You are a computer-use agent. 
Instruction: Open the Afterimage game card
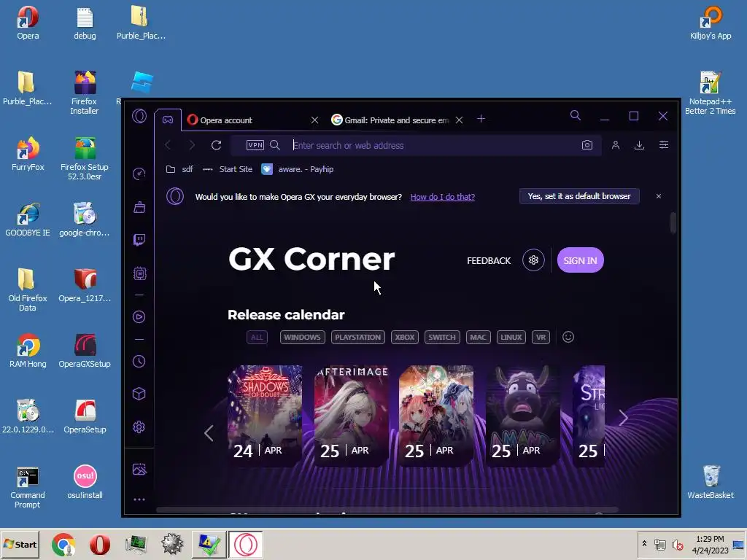pyautogui.click(x=351, y=416)
